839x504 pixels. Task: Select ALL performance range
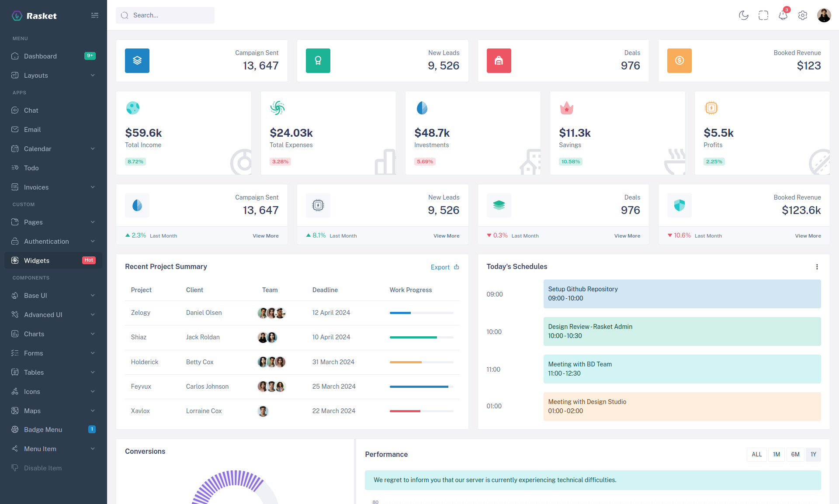(x=756, y=455)
